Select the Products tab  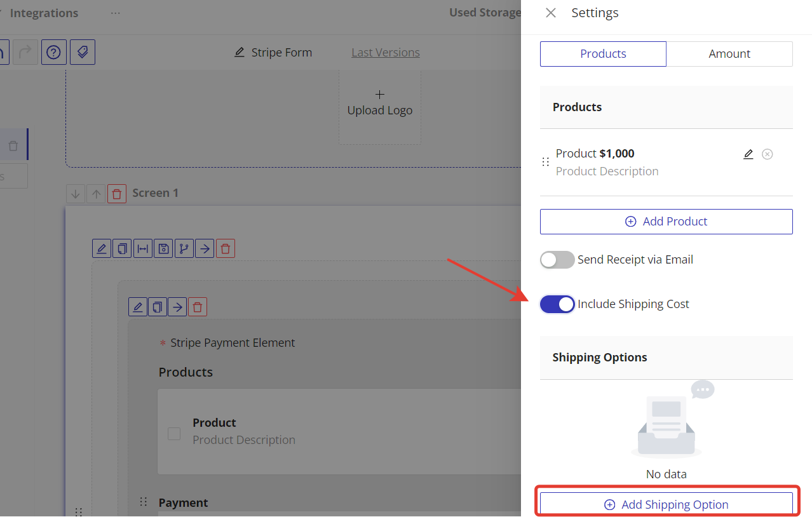(x=603, y=54)
